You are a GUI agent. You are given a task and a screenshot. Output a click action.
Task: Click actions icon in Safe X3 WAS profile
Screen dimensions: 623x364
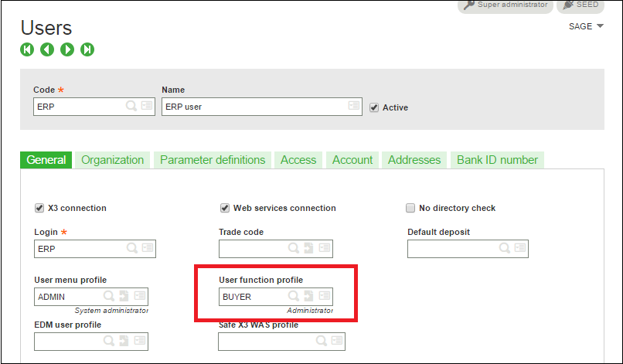tap(336, 340)
